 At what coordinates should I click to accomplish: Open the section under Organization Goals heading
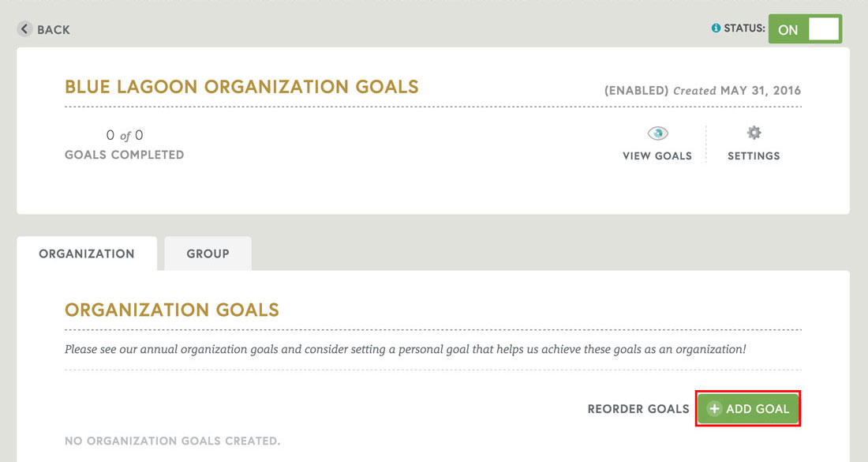[x=171, y=310]
